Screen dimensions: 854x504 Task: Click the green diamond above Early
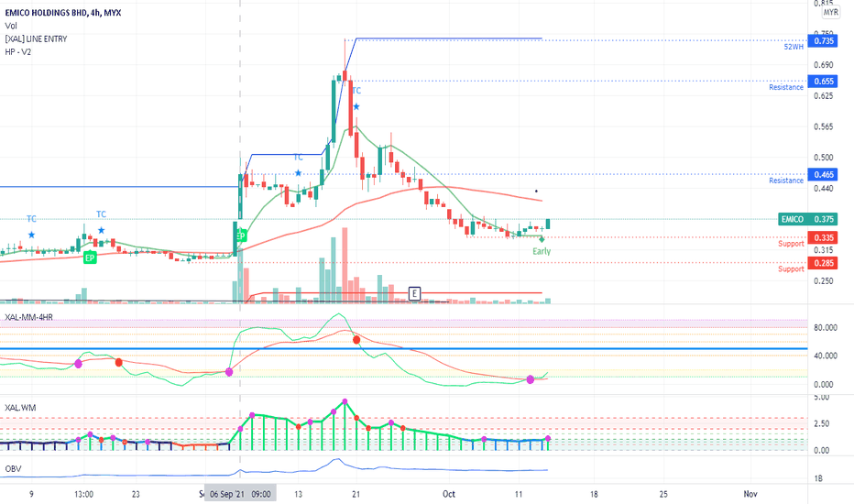[542, 239]
